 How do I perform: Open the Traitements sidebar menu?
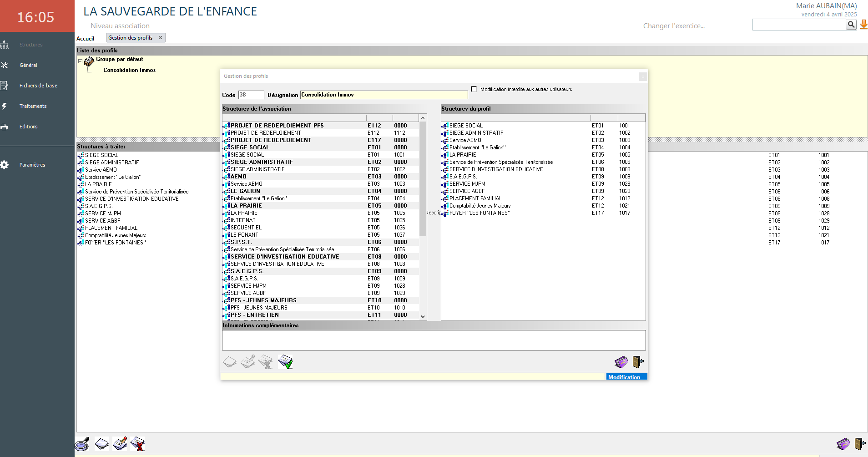pyautogui.click(x=33, y=106)
